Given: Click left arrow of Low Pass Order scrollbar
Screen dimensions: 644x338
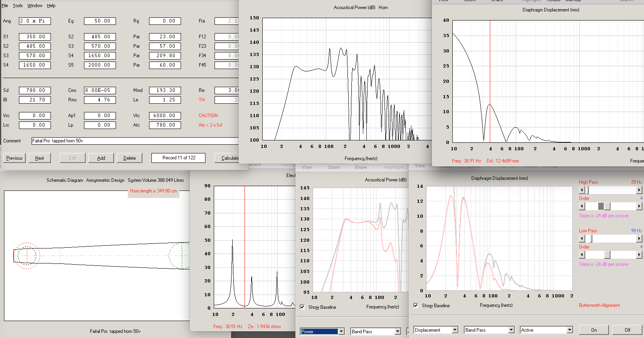Looking at the screenshot, I should pyautogui.click(x=582, y=255).
